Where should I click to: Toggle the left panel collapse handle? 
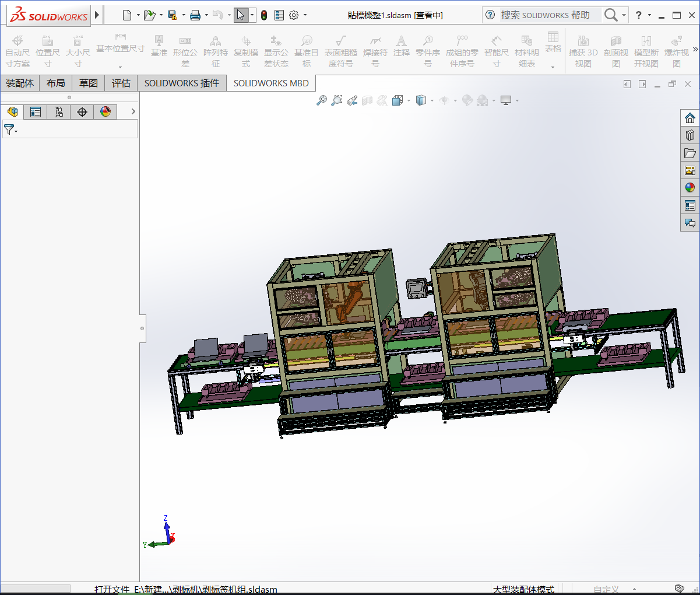(x=142, y=328)
